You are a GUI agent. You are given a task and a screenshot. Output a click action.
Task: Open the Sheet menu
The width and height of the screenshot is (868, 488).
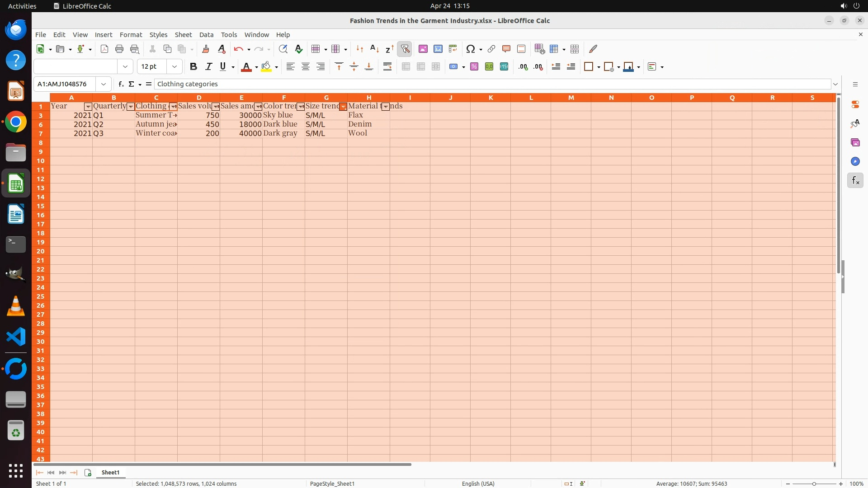[x=183, y=35]
